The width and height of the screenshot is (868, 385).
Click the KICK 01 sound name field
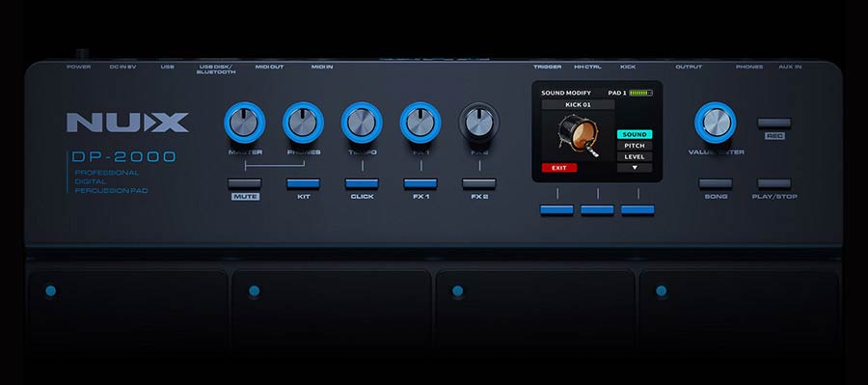click(x=578, y=105)
